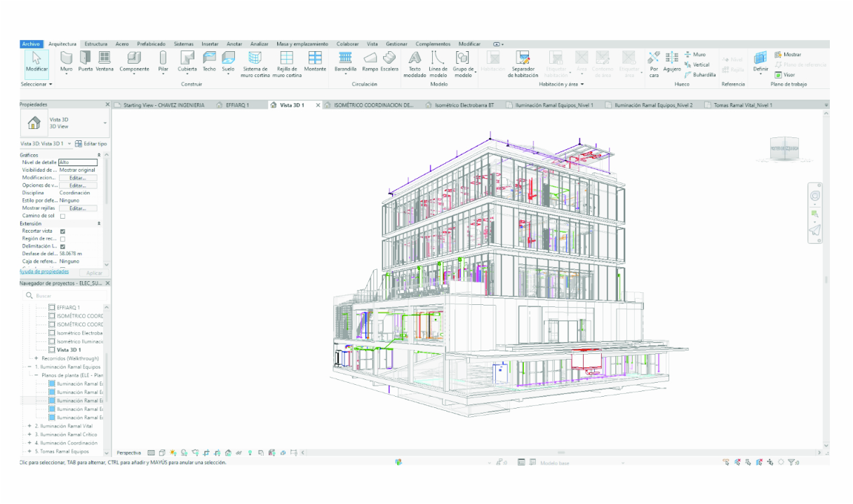Choose the Ventana window tool
This screenshot has width=853, height=504.
click(x=105, y=61)
